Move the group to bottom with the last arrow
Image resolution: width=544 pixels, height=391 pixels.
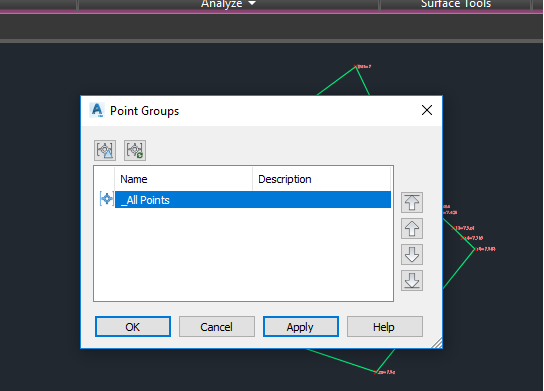tap(412, 280)
